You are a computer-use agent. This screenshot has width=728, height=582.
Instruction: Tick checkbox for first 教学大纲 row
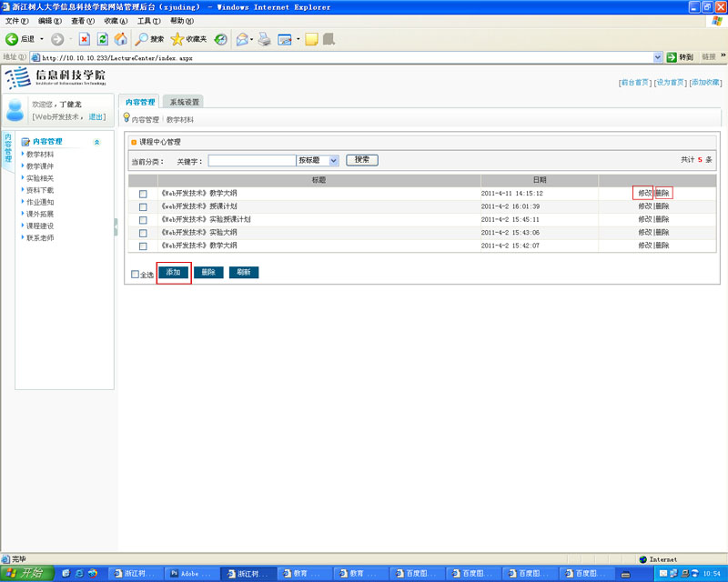(143, 194)
